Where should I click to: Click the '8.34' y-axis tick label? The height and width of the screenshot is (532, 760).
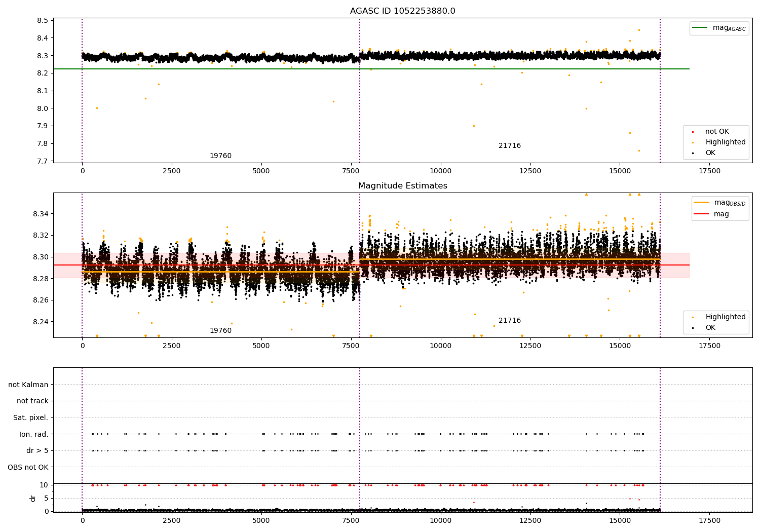[x=41, y=214]
